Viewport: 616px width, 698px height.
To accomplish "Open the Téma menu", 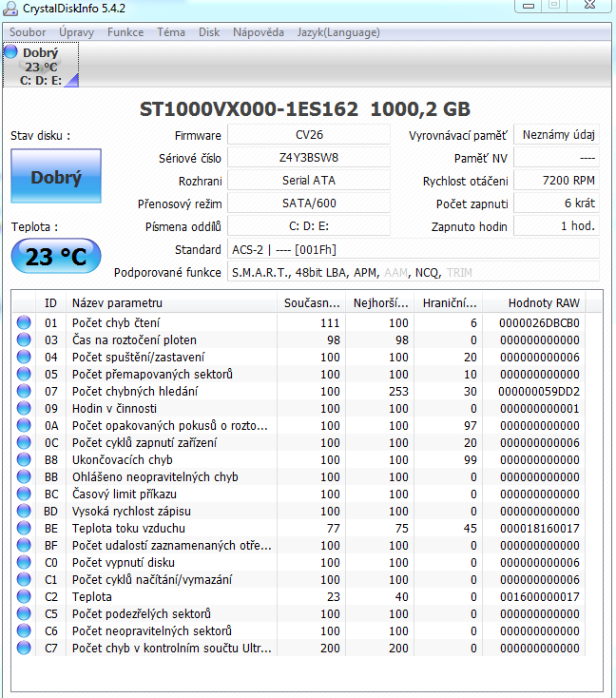I will pos(171,32).
